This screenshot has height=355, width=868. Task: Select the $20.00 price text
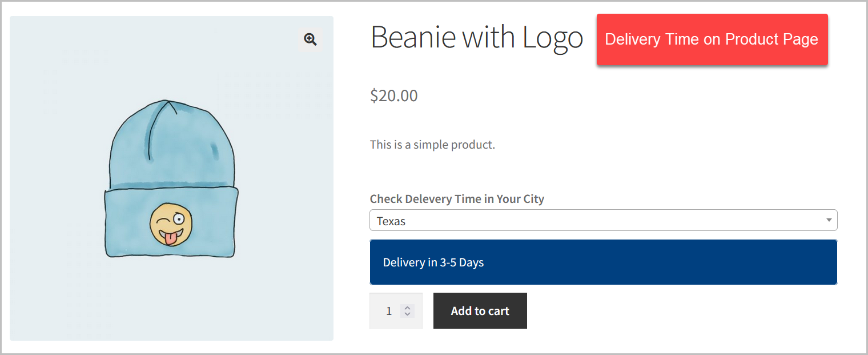393,95
